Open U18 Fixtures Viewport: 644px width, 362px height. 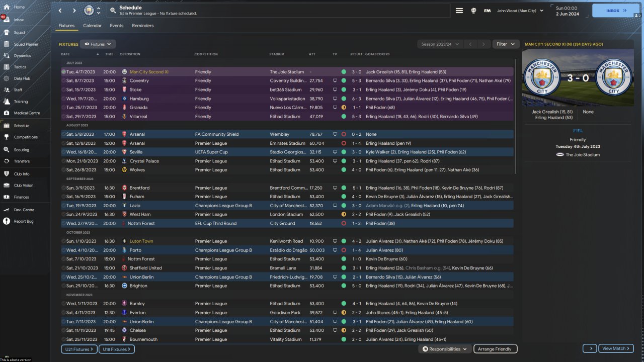click(x=117, y=349)
